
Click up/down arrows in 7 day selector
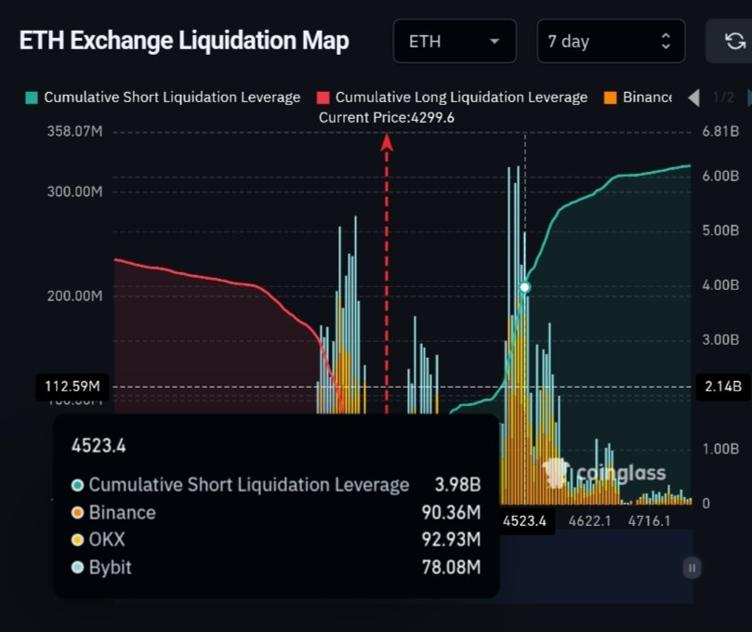pyautogui.click(x=666, y=41)
